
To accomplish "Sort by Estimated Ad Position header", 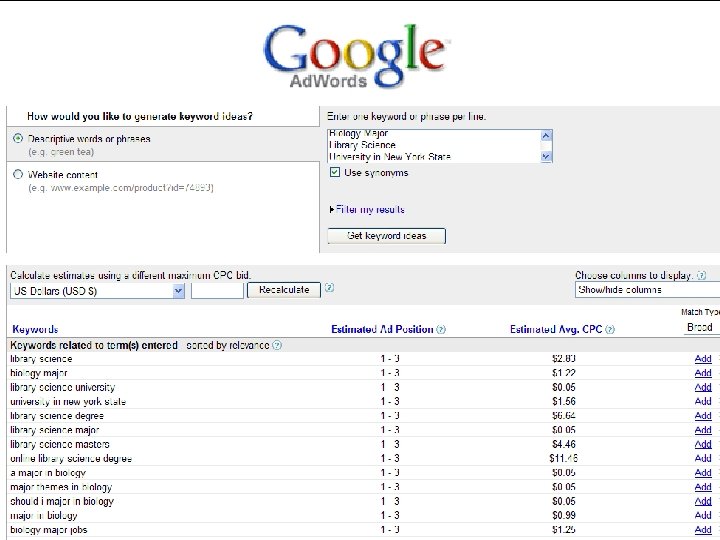I will [382, 329].
